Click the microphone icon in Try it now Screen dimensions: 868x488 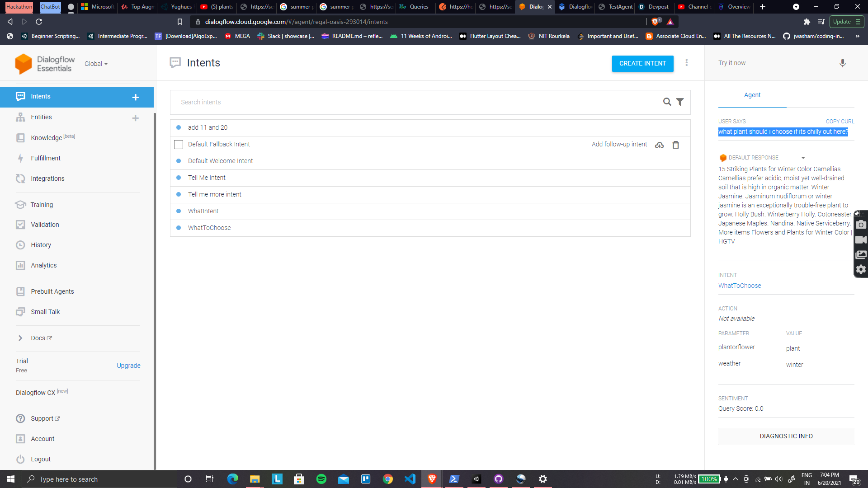pos(842,63)
